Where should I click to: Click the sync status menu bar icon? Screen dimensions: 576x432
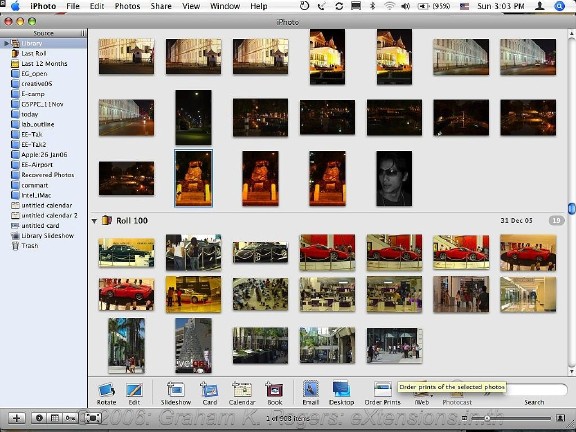pos(339,6)
